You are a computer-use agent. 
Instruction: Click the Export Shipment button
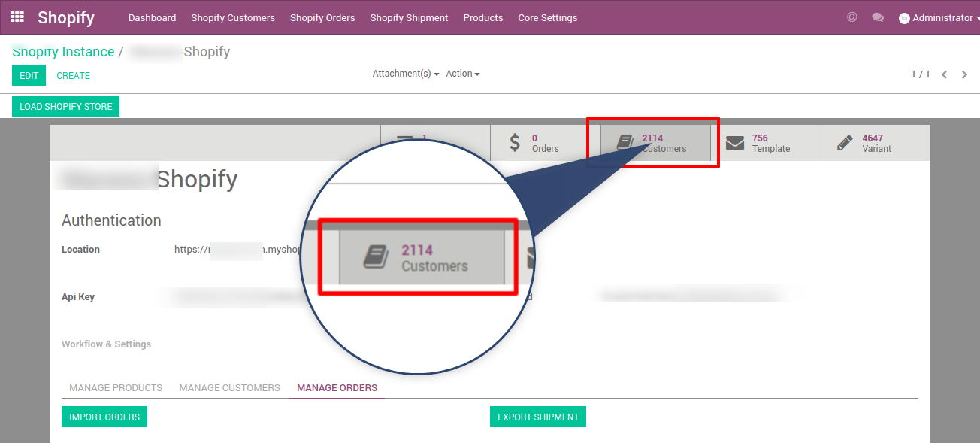[538, 417]
